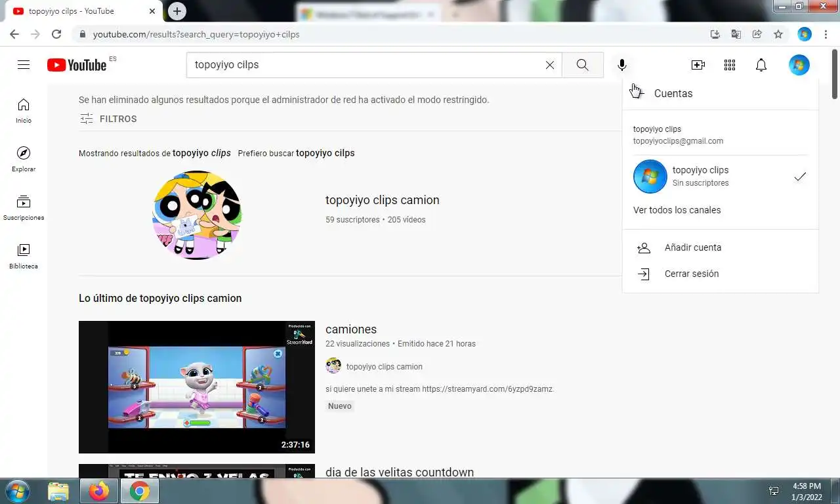The width and height of the screenshot is (840, 504).
Task: Click the share page icon in address bar
Action: tap(757, 34)
